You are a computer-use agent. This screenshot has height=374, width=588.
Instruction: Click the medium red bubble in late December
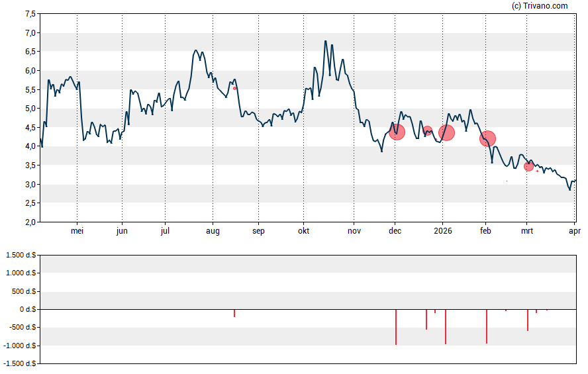(427, 131)
